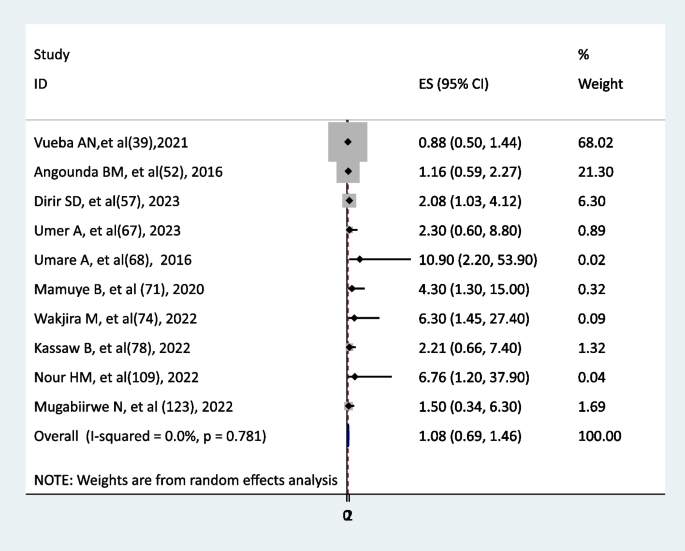Click the blue Overall diamond marker
685x551 pixels.
coord(347,434)
